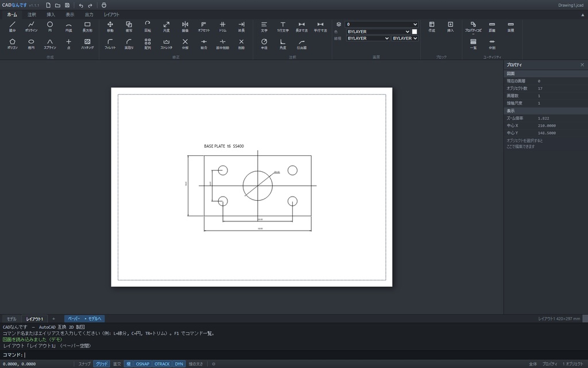The width and height of the screenshot is (588, 368).
Task: Activate the Join (結合) tool
Action: (204, 44)
